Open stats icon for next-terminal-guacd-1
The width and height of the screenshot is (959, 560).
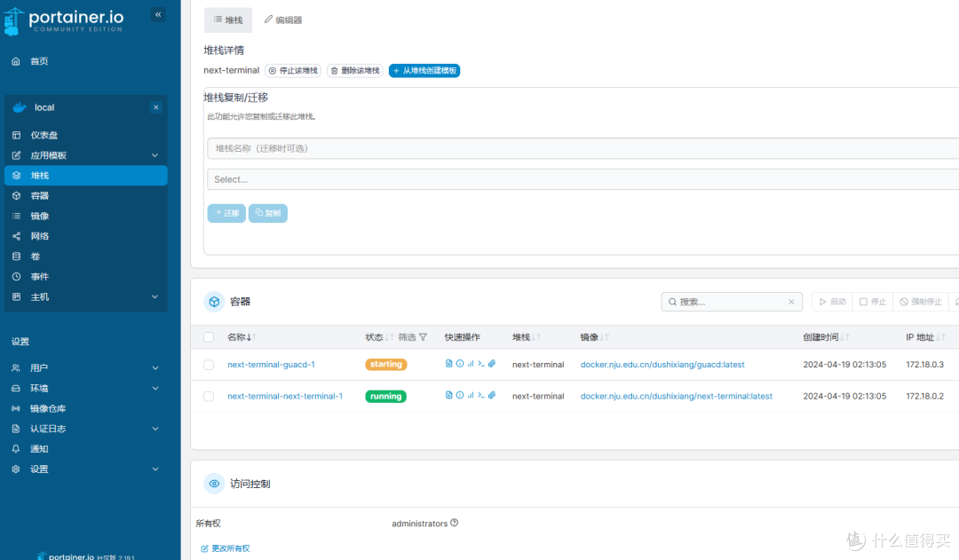click(471, 364)
